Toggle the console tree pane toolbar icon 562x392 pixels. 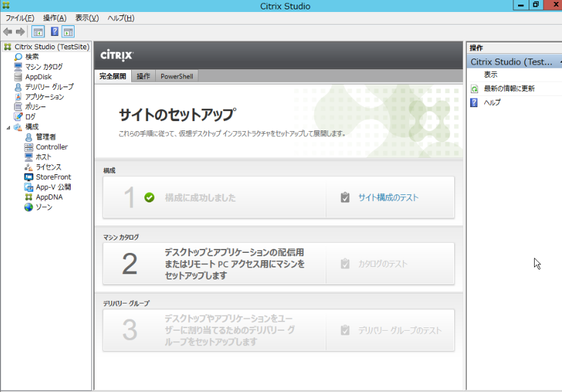(38, 32)
